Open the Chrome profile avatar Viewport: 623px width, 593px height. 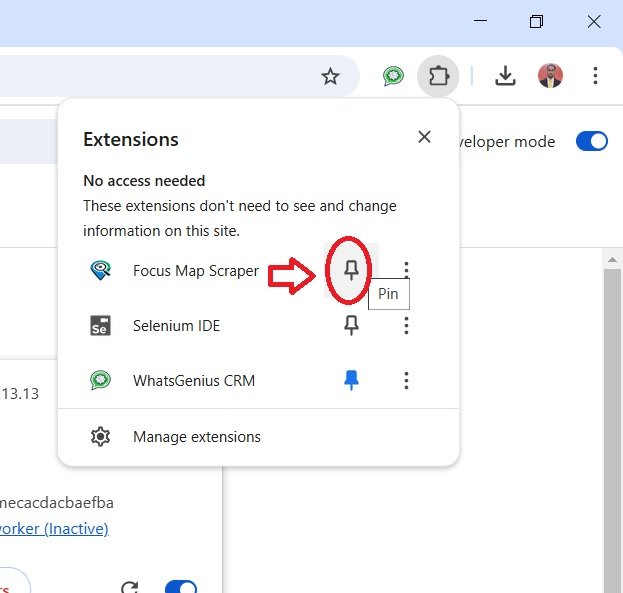[x=550, y=76]
